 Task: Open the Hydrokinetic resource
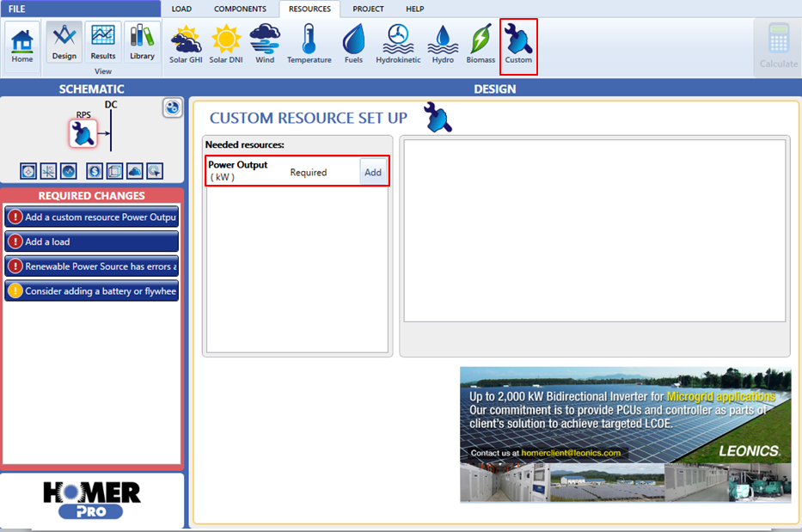click(x=396, y=44)
